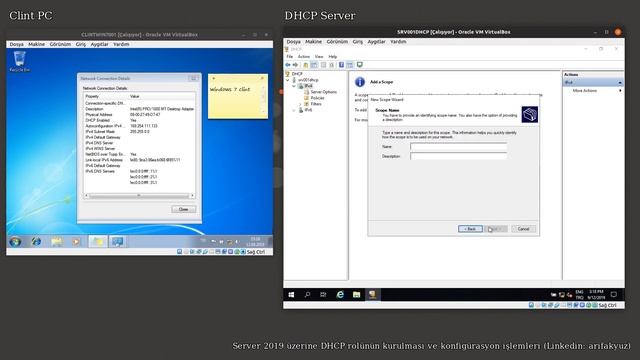Click Close button in Network Connection Details

click(x=183, y=209)
